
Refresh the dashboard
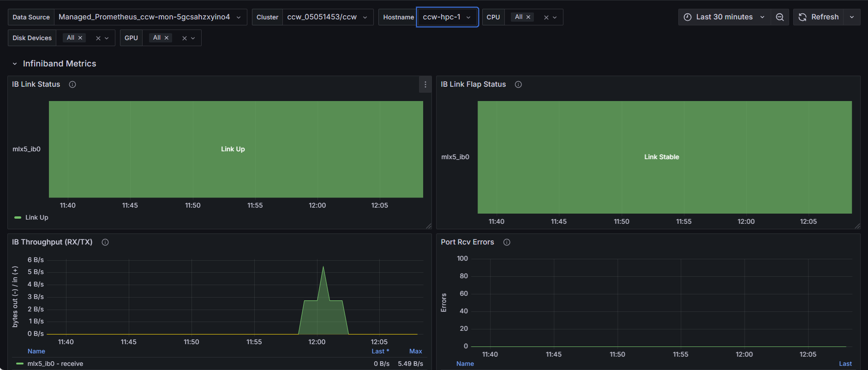point(819,17)
